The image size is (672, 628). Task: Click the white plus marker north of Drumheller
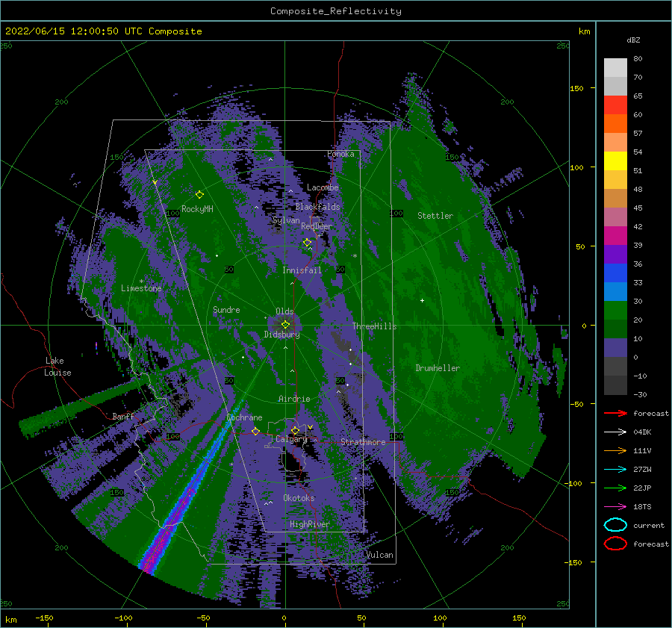(422, 300)
